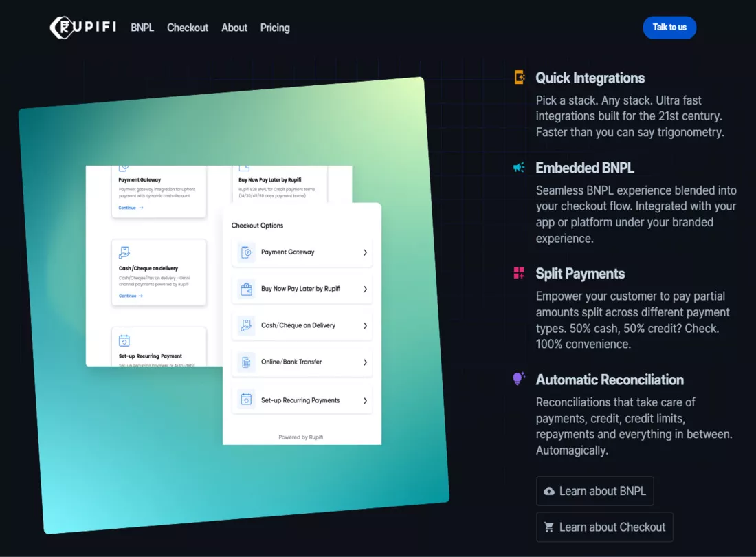The image size is (756, 557).
Task: Click the Learn about BNPL button
Action: pos(595,491)
